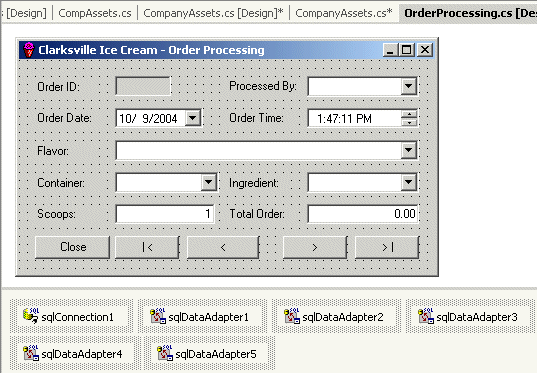
Task: Select the Scoops: label
Action: click(57, 214)
